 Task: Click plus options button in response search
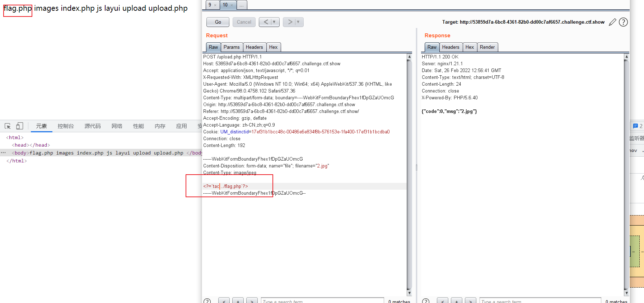(457, 301)
